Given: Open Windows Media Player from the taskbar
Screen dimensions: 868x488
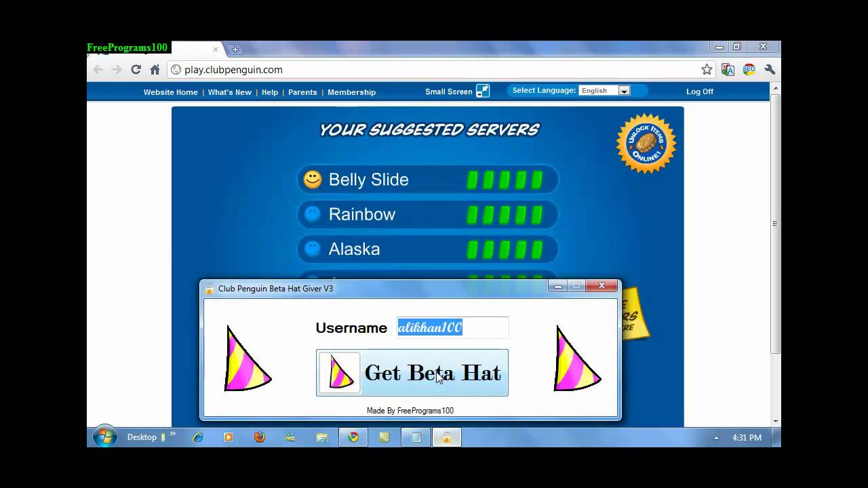Looking at the screenshot, I should (229, 437).
